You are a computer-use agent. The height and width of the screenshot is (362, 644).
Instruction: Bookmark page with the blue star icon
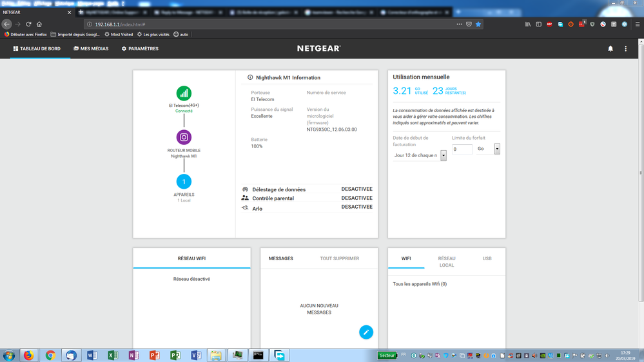click(478, 24)
